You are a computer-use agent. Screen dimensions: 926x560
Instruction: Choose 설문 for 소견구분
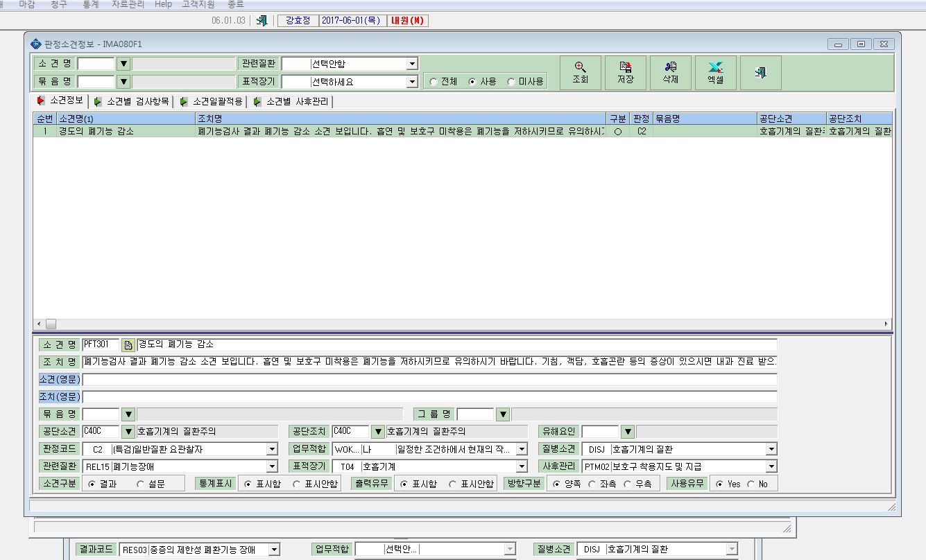(141, 484)
